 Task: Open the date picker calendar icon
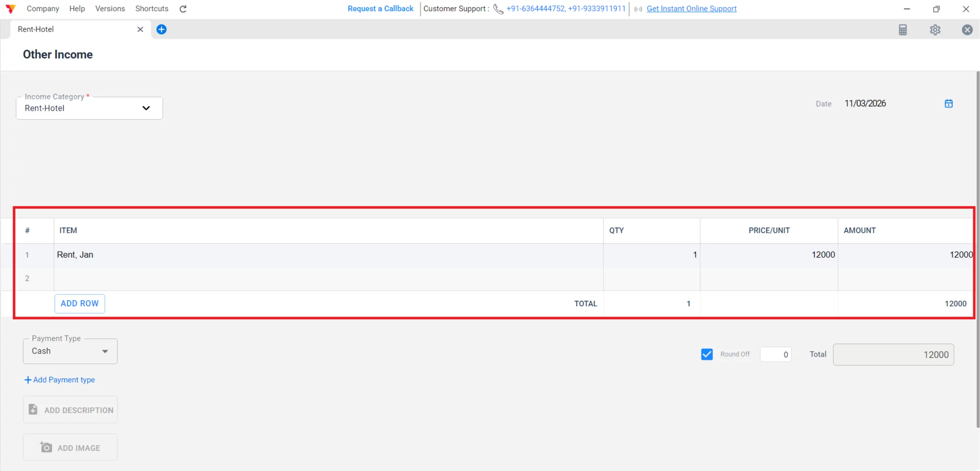click(x=949, y=103)
